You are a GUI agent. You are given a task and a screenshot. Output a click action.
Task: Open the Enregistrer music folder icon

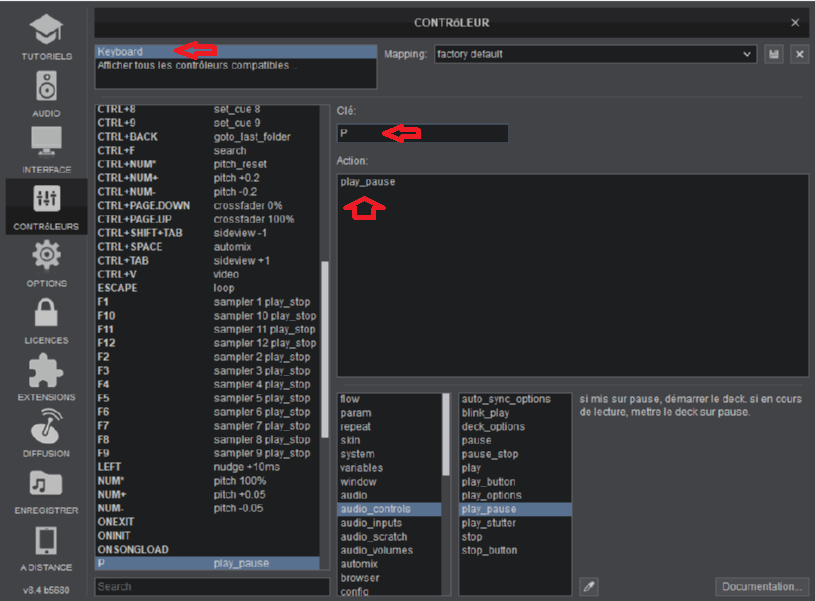click(x=46, y=484)
